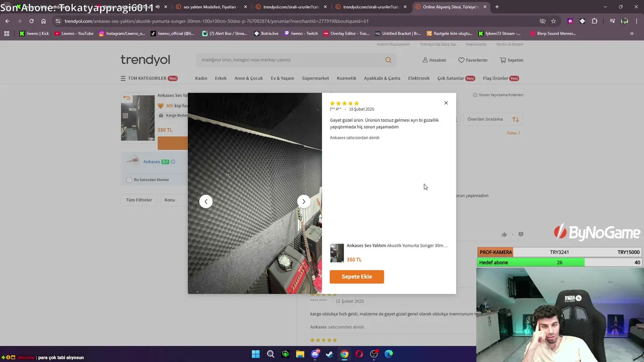The height and width of the screenshot is (362, 644).
Task: Open Yardım & Destek link
Action: click(510, 44)
